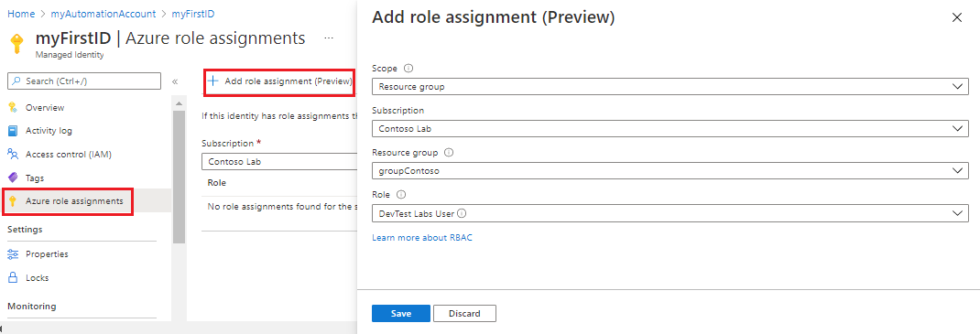The image size is (980, 334).
Task: Open the Subscription dropdown in the panel
Action: coord(670,129)
